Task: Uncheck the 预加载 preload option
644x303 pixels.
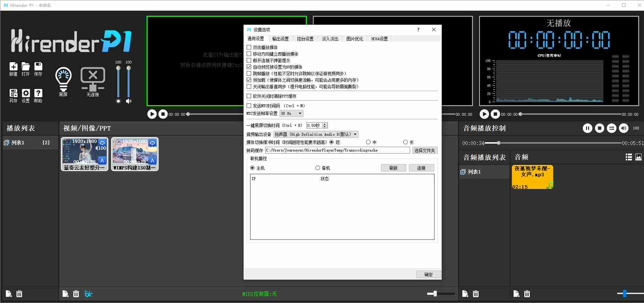Action: pos(249,80)
